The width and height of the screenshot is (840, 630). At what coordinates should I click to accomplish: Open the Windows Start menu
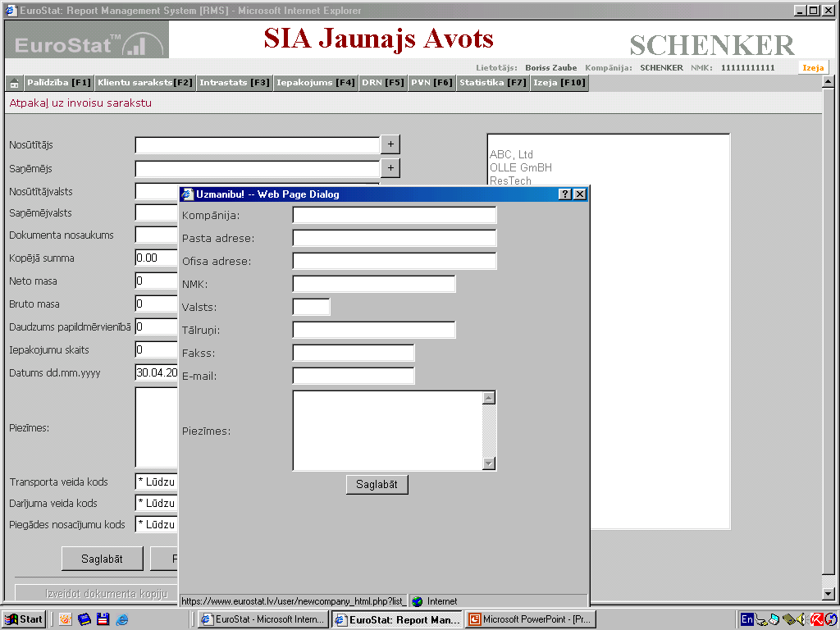click(24, 619)
